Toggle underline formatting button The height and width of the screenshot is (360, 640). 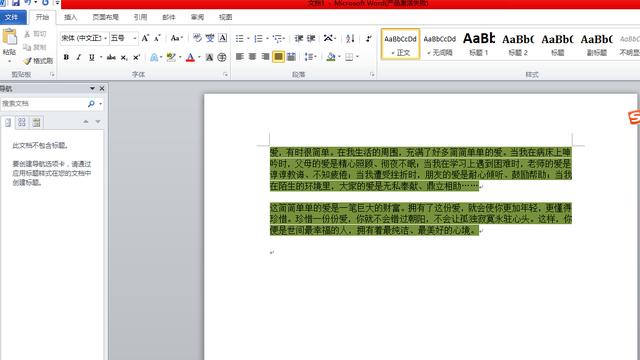(92, 58)
